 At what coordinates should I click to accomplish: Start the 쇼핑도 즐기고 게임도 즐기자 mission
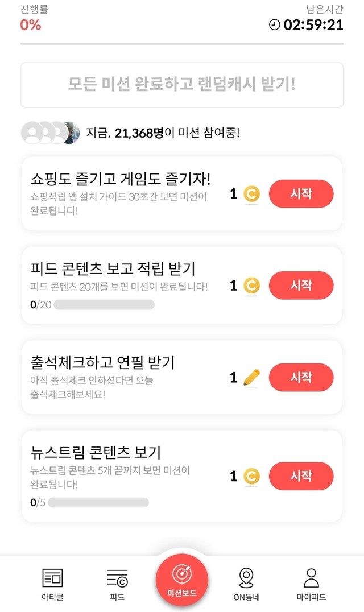pos(301,194)
